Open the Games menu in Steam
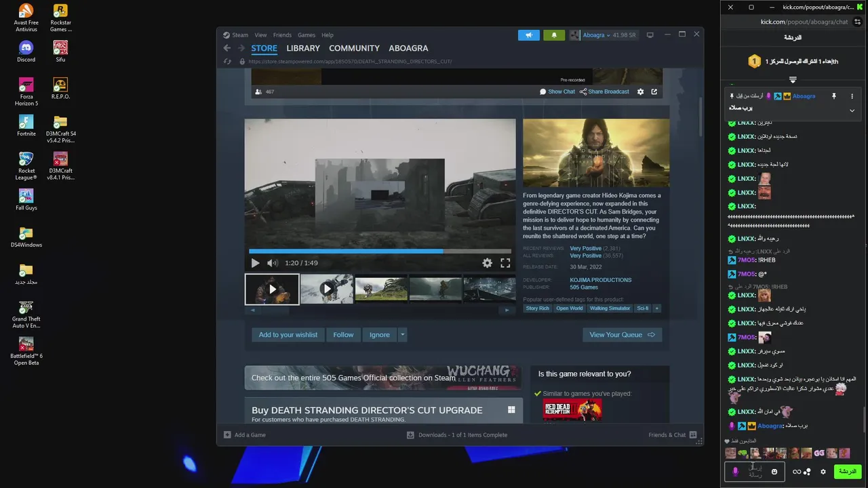868x488 pixels. click(x=307, y=35)
